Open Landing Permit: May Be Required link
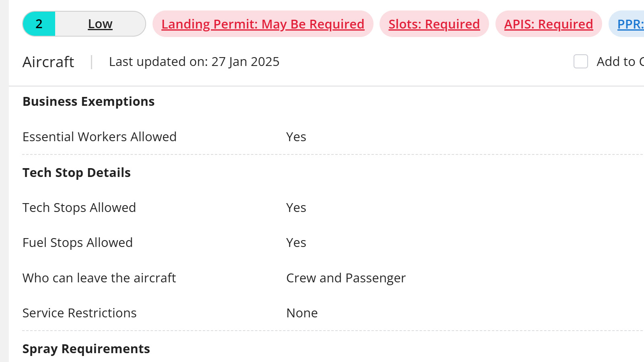This screenshot has height=362, width=644. (263, 24)
